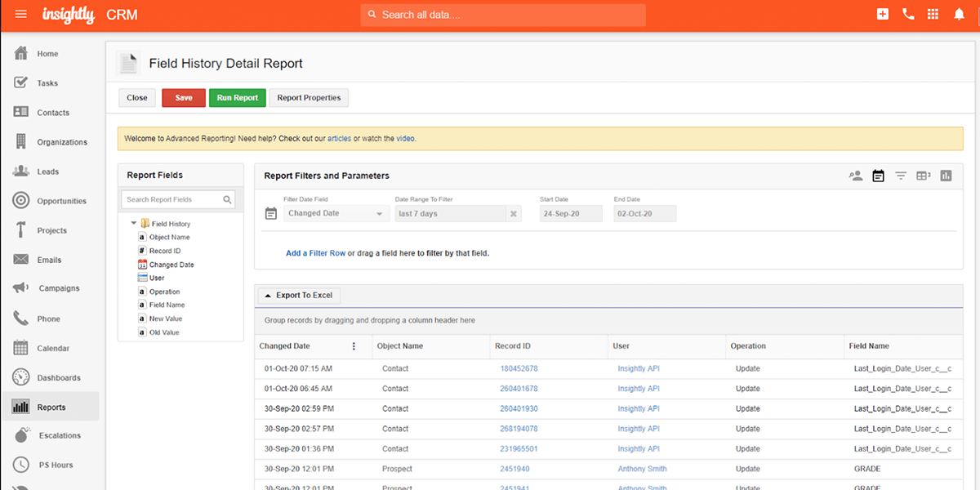Collapse the Export To Excel section arrow
Screen dimensions: 980x490
[270, 295]
